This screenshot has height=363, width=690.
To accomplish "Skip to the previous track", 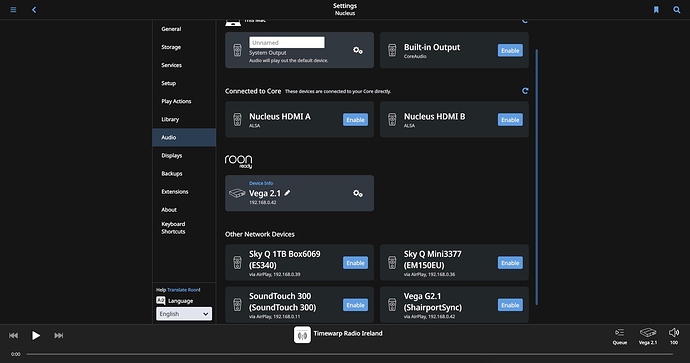I will [x=14, y=335].
